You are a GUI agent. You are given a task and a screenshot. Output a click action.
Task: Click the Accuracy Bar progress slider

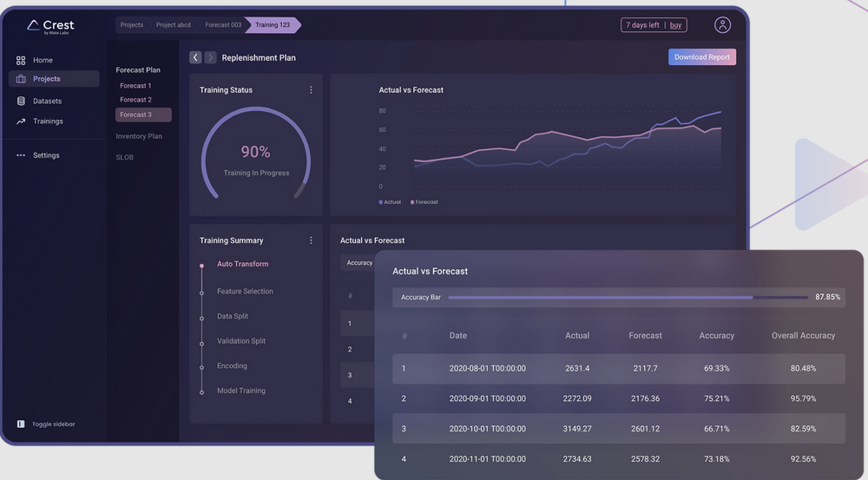(628, 298)
